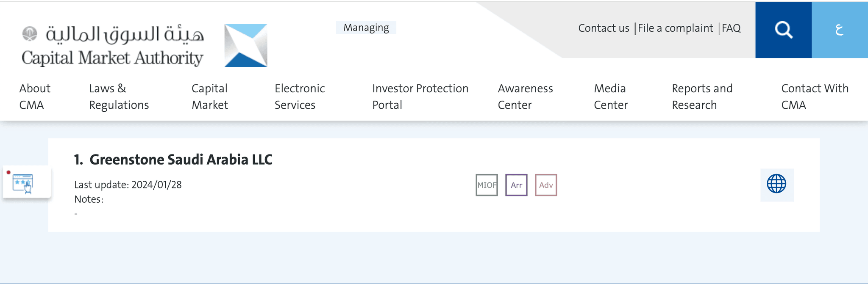Go to Investor Protection Portal
868x284 pixels.
coord(420,97)
